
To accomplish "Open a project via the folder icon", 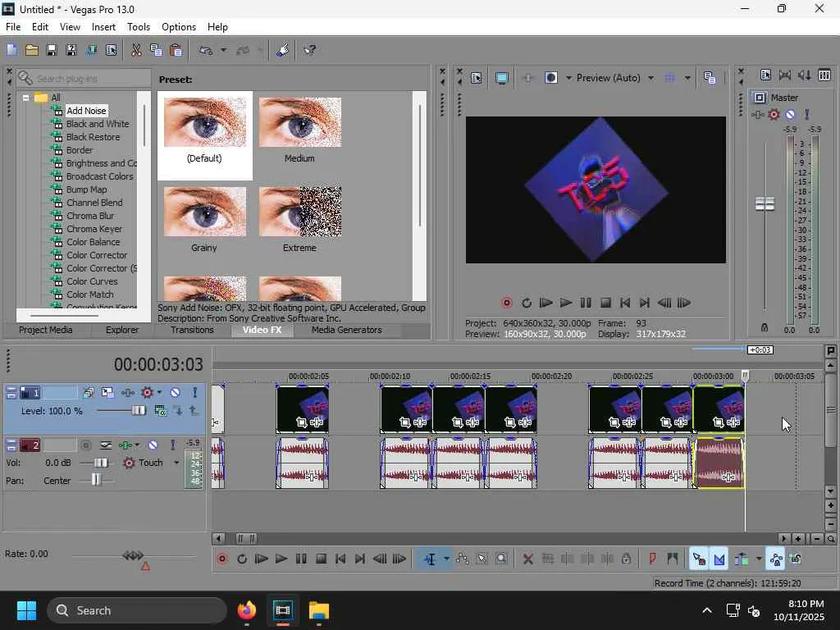I will (32, 50).
